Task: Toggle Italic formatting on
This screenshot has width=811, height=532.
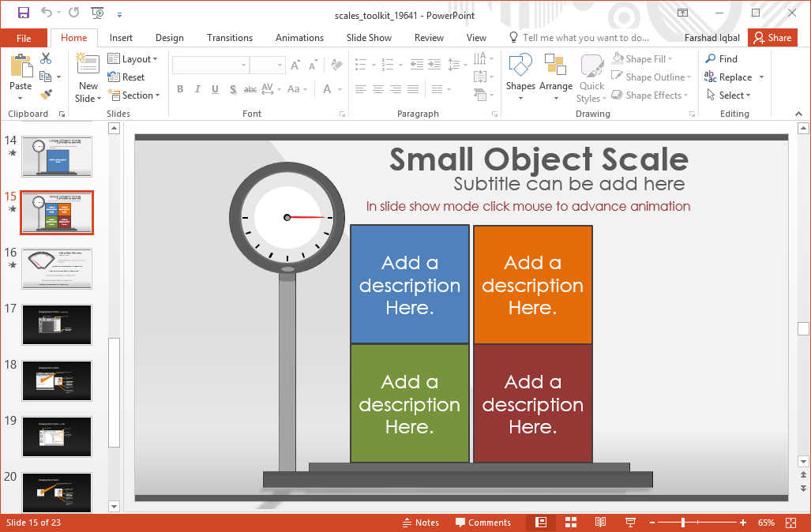Action: pos(197,89)
